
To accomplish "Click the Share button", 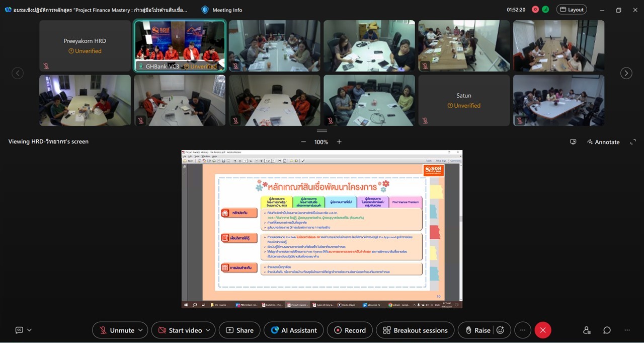I will tap(239, 330).
